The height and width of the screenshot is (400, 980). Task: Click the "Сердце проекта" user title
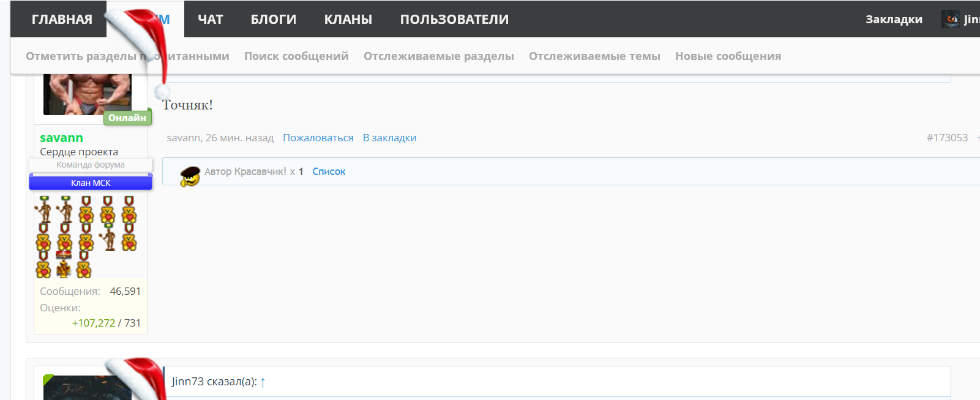pos(79,152)
